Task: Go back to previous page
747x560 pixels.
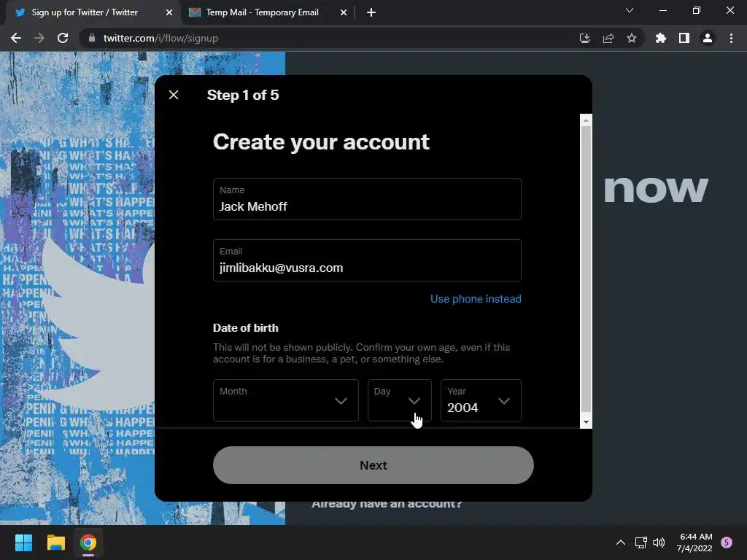Action: 16,38
